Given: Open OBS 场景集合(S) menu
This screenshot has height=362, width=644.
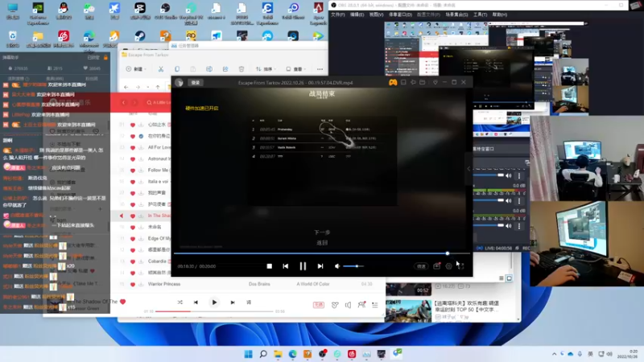Looking at the screenshot, I should click(x=456, y=14).
